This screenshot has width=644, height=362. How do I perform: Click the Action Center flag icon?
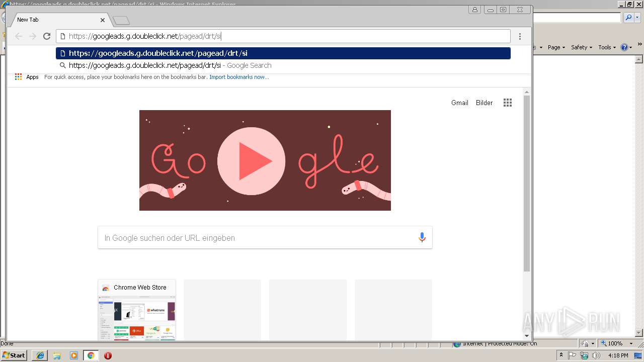(573, 355)
